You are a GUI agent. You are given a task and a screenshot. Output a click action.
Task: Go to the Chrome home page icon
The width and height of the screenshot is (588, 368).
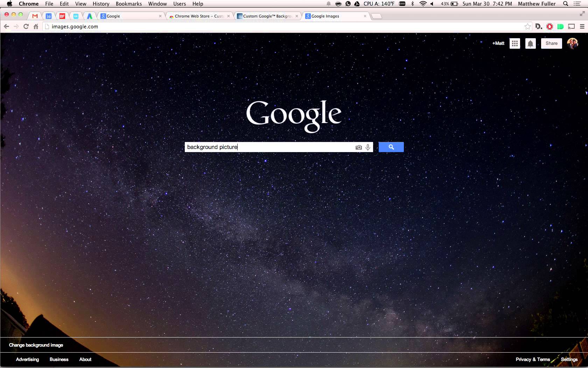(36, 26)
